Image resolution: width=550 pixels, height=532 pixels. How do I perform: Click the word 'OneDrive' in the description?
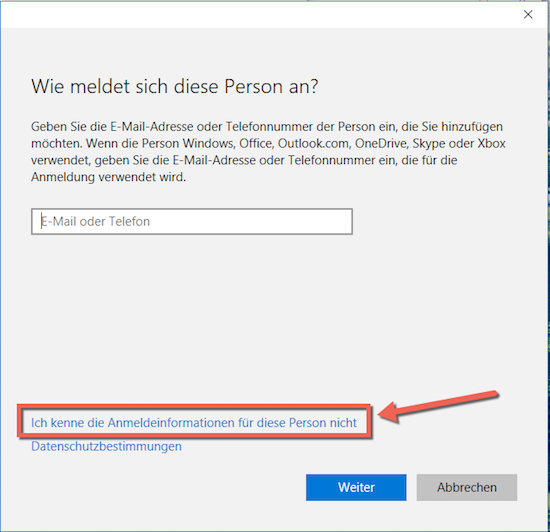(382, 143)
